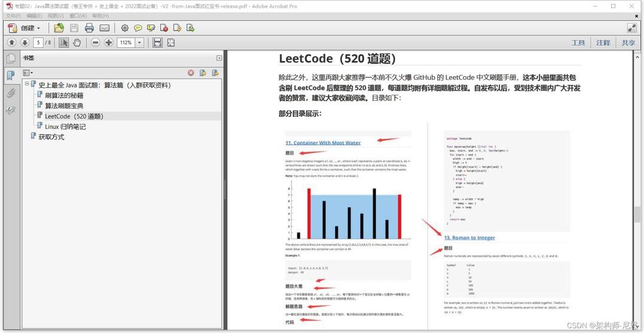
Task: Open the 共享 (Share) pane
Action: pyautogui.click(x=628, y=43)
